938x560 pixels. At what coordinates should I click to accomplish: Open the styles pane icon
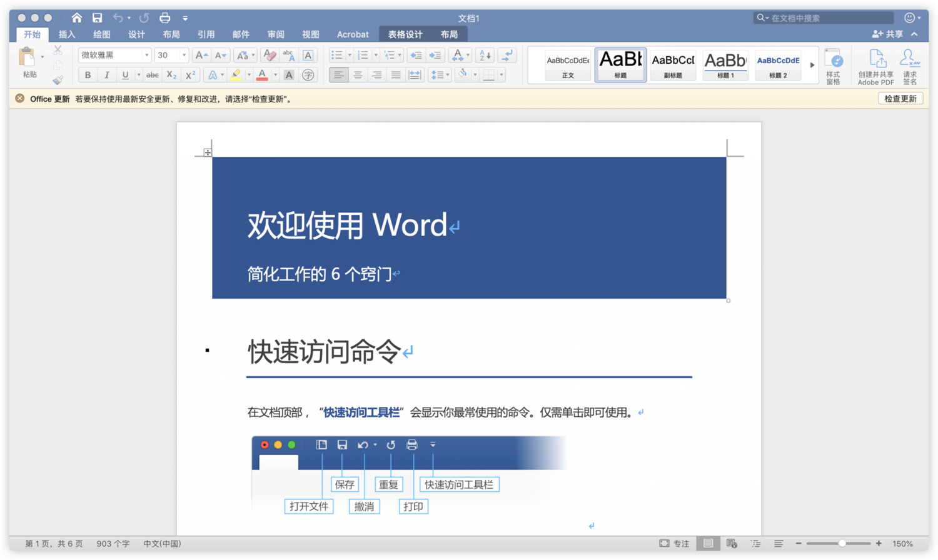tap(833, 65)
